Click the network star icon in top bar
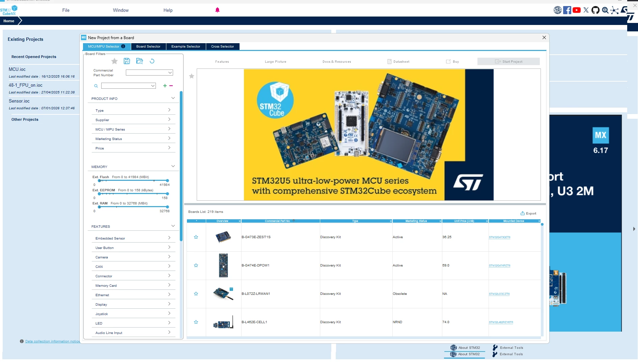The width and height of the screenshot is (638, 364). 615,10
